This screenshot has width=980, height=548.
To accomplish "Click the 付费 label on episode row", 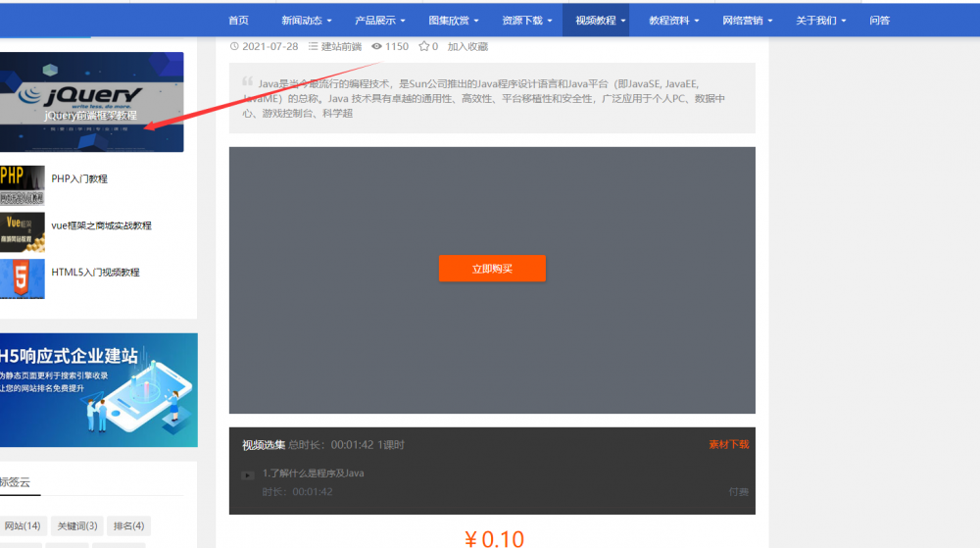I will [739, 492].
